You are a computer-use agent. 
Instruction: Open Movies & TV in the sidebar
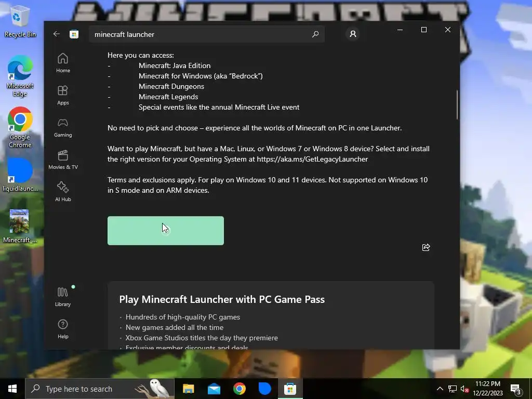[63, 160]
